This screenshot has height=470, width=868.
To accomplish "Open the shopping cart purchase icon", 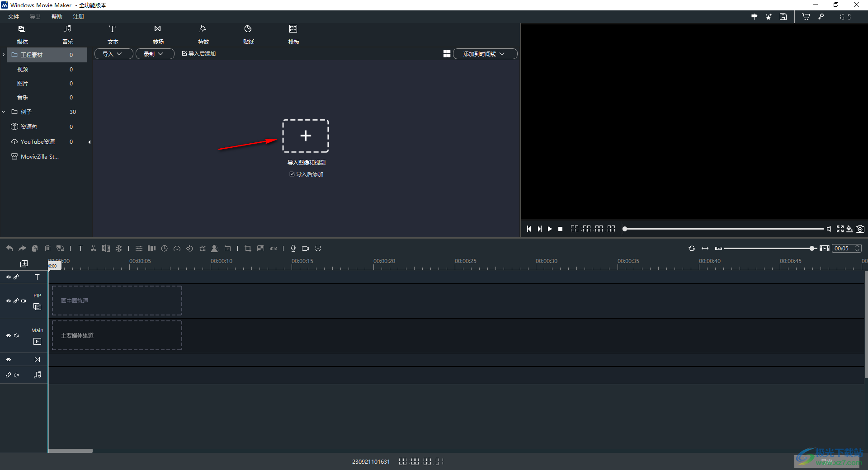I will coord(806,17).
